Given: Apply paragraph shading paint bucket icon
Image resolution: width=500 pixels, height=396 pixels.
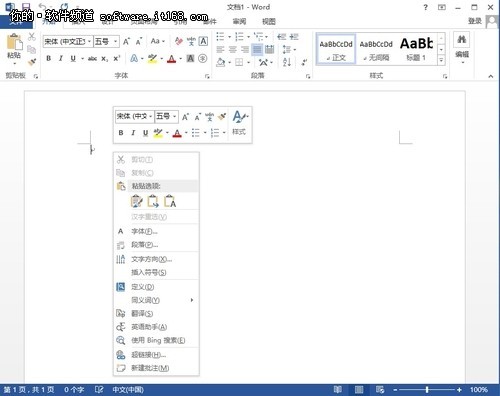Looking at the screenshot, I should coord(221,62).
